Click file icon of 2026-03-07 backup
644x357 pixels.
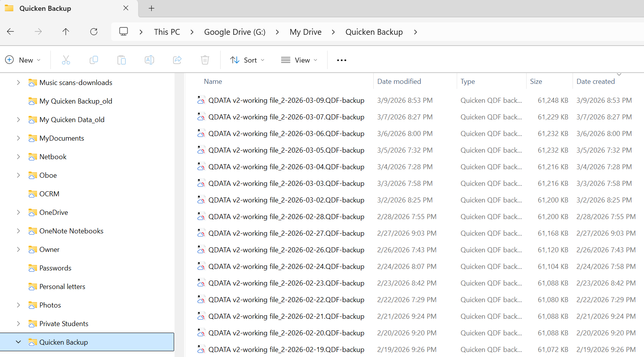[x=201, y=117]
